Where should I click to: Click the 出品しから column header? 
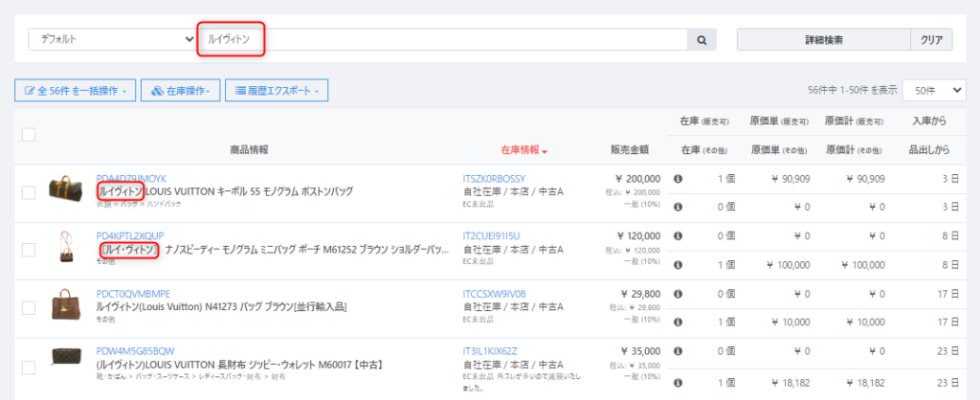click(929, 150)
